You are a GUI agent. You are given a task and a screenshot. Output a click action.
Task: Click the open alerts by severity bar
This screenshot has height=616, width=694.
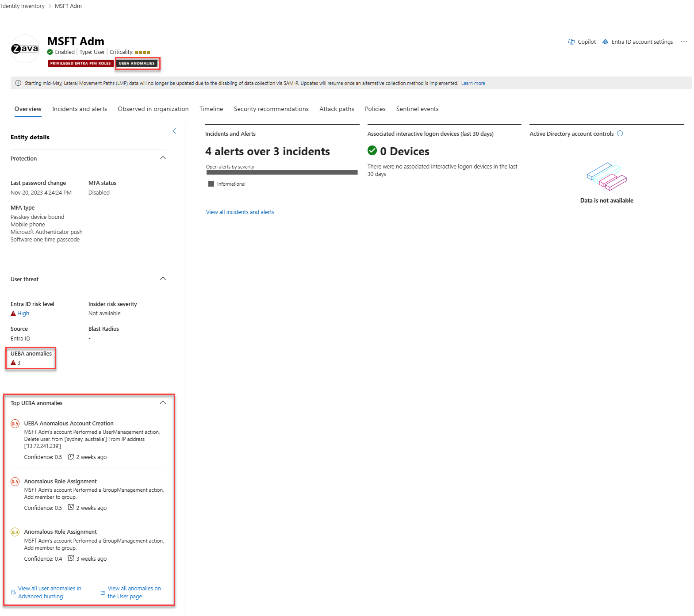pyautogui.click(x=282, y=172)
